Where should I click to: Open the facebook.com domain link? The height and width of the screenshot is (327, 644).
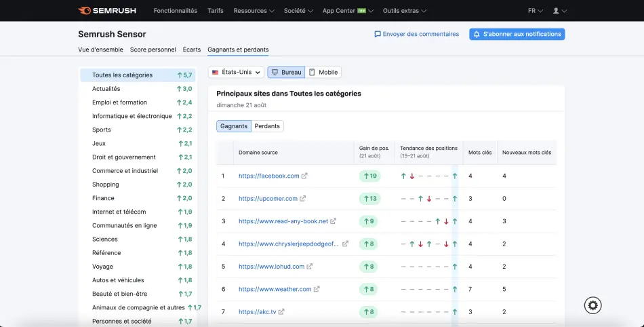(269, 176)
